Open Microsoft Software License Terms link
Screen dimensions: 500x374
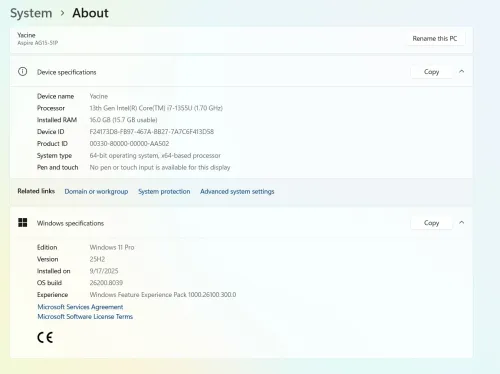click(x=85, y=317)
